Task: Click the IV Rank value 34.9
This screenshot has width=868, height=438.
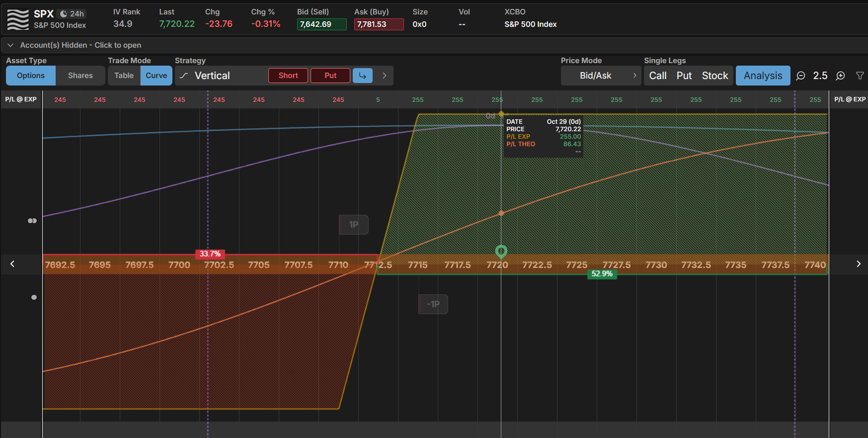Action: point(123,24)
